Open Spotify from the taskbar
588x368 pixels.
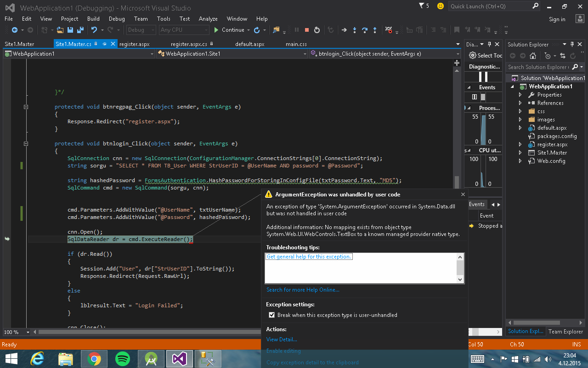point(123,359)
